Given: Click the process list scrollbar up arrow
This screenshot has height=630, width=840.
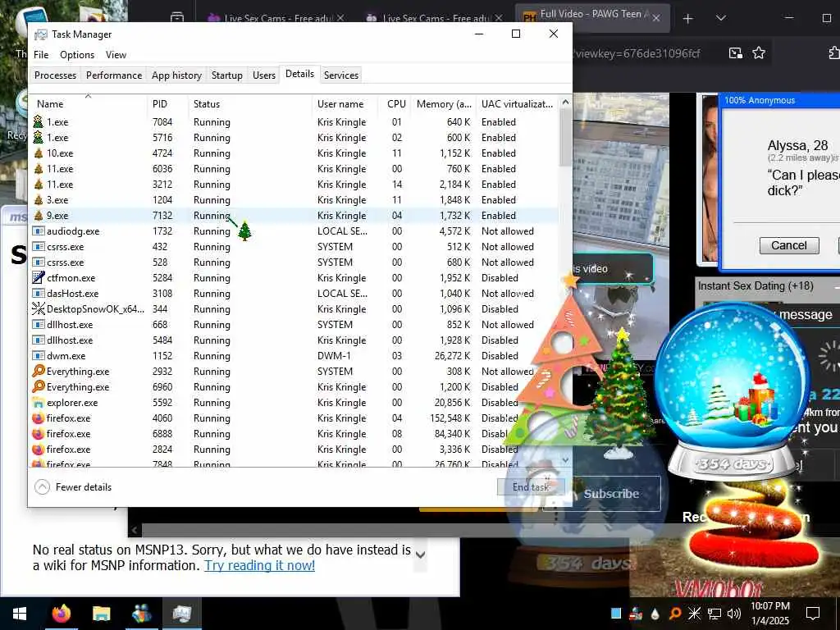Looking at the screenshot, I should point(565,101).
